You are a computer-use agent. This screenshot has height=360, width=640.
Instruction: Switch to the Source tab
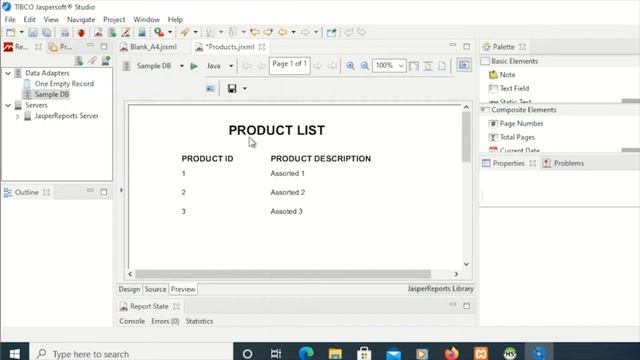point(155,289)
